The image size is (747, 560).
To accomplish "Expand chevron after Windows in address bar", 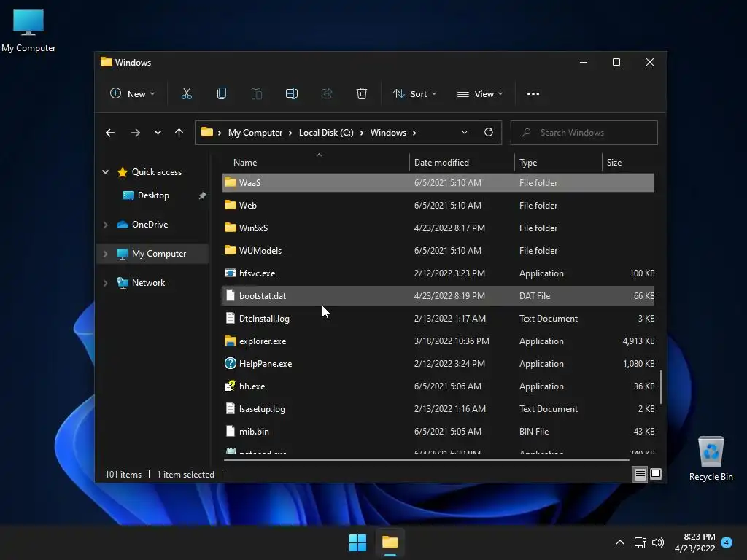I will (x=414, y=133).
